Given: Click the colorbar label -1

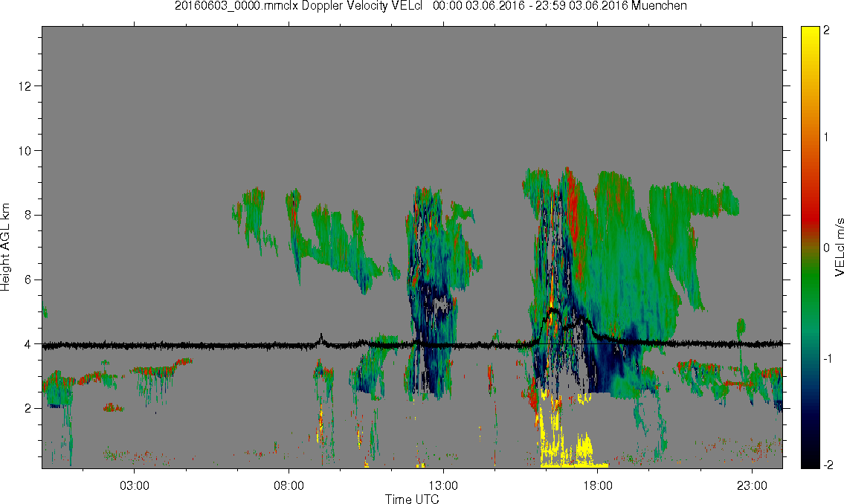Looking at the screenshot, I should pos(828,358).
